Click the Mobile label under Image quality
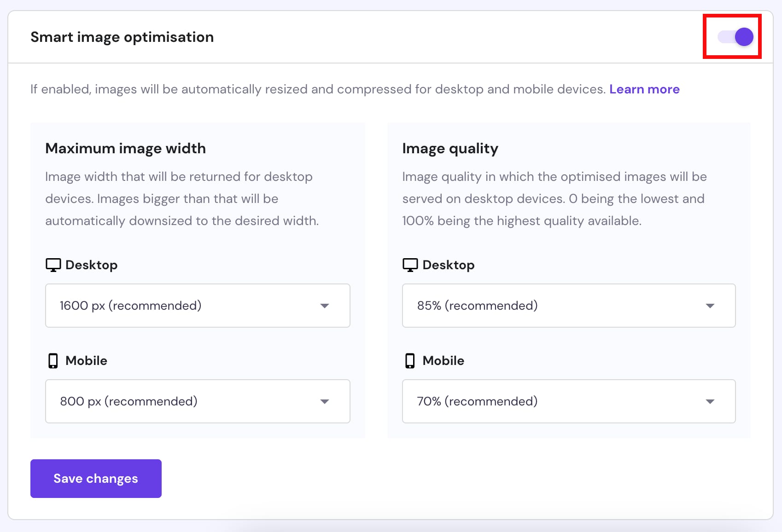 [443, 361]
